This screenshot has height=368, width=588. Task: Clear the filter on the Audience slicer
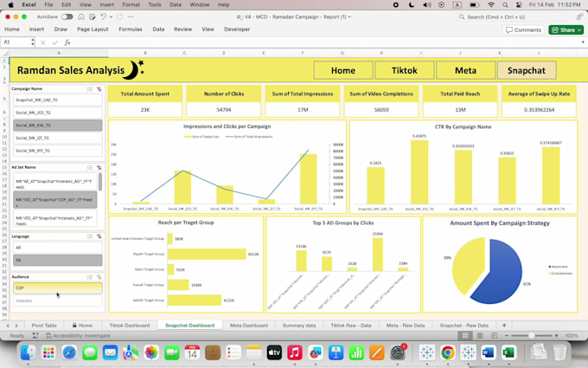click(99, 277)
